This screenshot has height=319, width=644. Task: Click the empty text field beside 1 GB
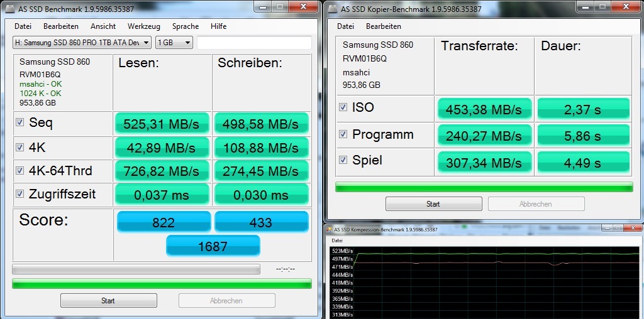(x=254, y=43)
